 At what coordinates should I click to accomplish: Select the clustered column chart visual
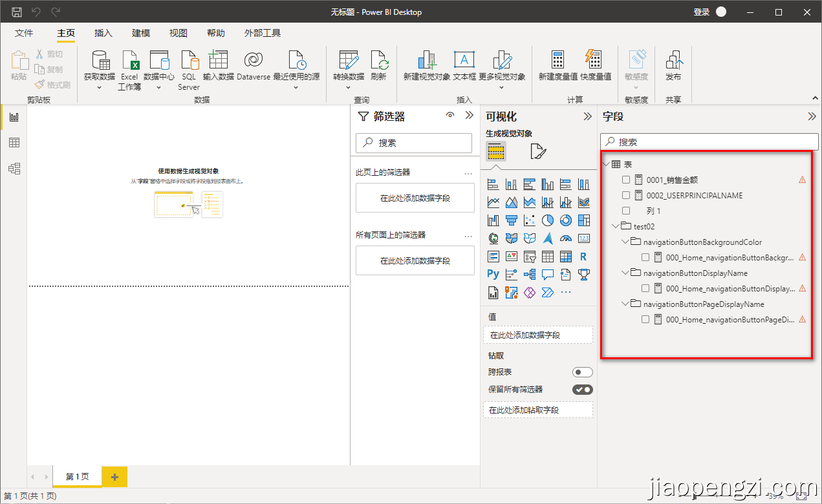click(x=548, y=184)
